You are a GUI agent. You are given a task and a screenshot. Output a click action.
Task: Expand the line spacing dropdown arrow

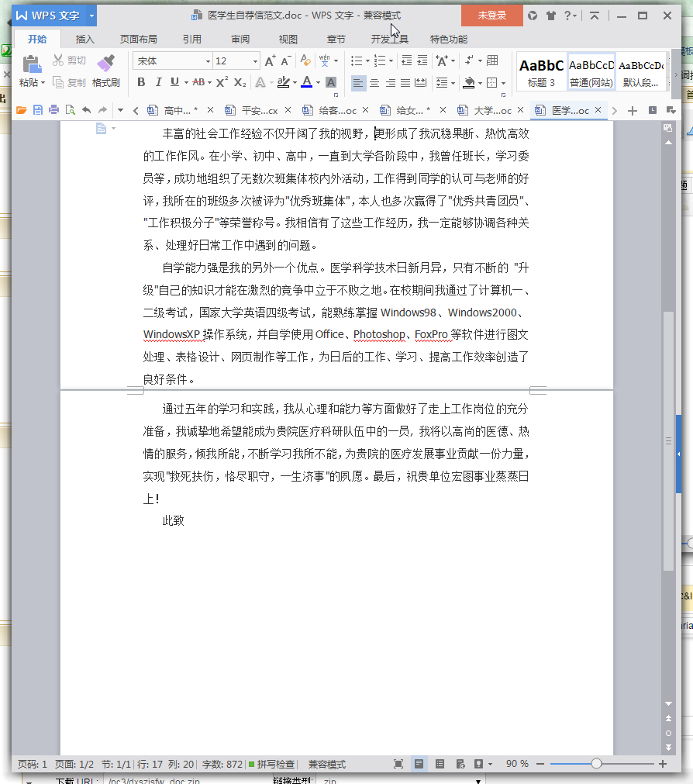point(453,83)
